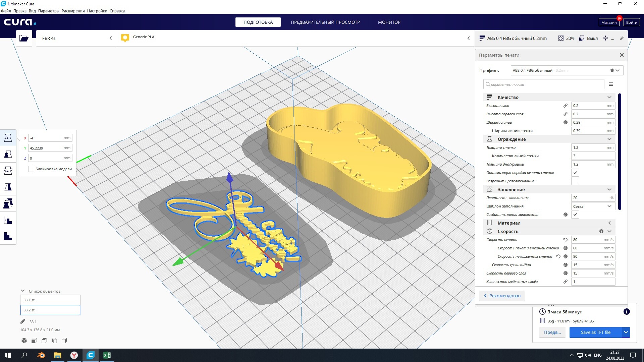Open the settings visibility hamburger menu
Image resolution: width=644 pixels, height=362 pixels.
coord(611,84)
